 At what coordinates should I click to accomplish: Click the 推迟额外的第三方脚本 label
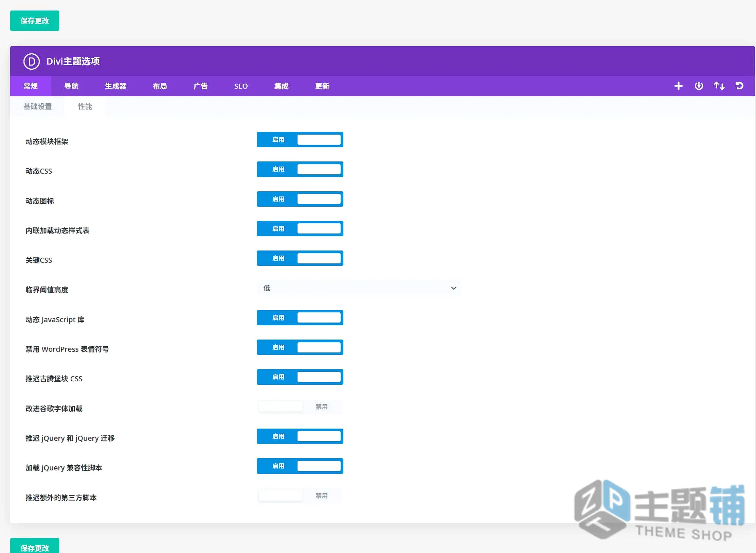61,498
